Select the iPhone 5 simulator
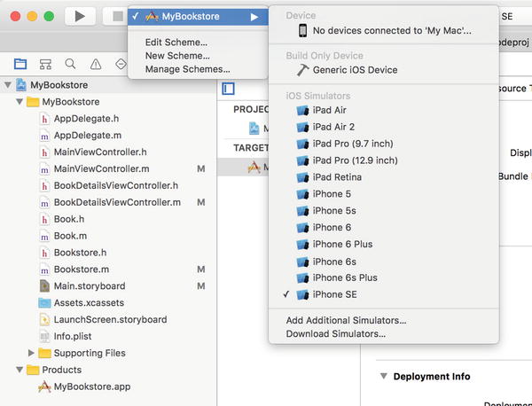This screenshot has width=532, height=406. (x=384, y=194)
